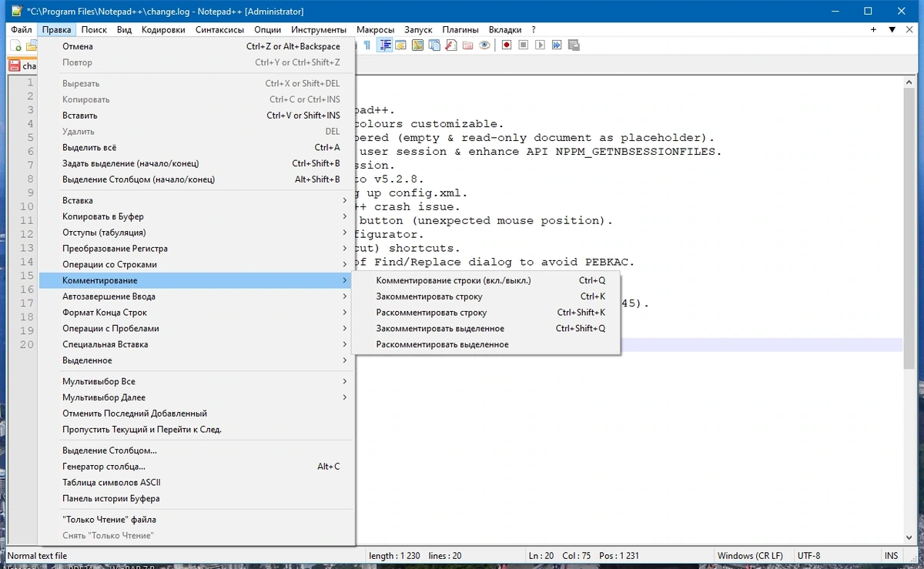
Task: Open the Поиск menu
Action: [x=94, y=30]
